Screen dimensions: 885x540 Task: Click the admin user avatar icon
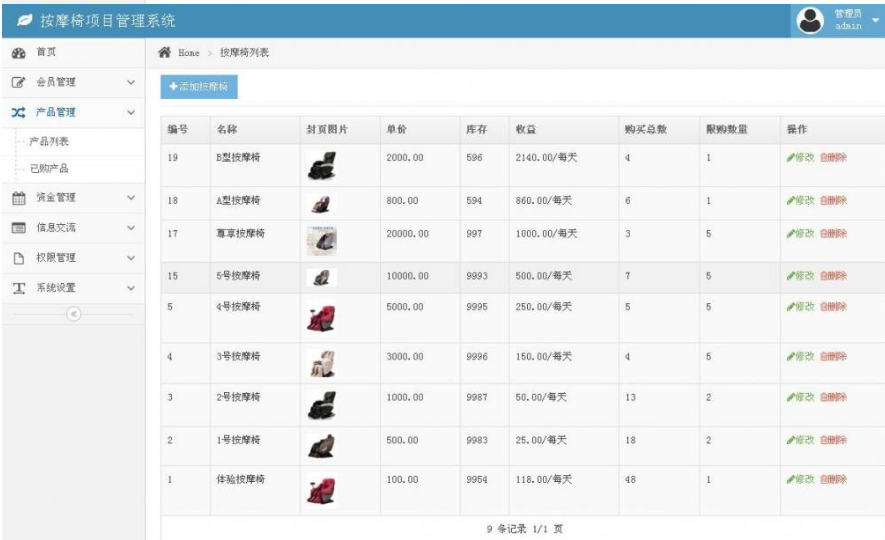pos(810,20)
